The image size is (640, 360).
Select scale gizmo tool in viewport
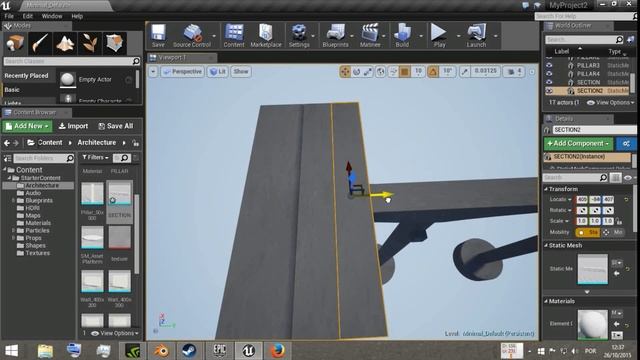pos(368,72)
